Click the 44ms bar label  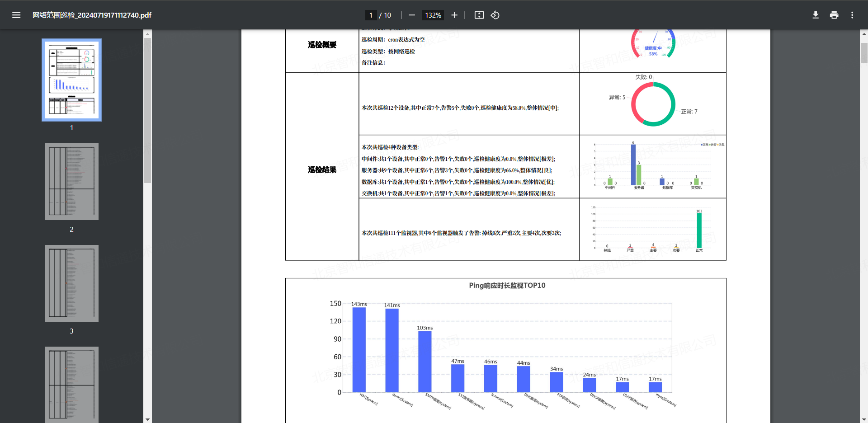(x=524, y=363)
